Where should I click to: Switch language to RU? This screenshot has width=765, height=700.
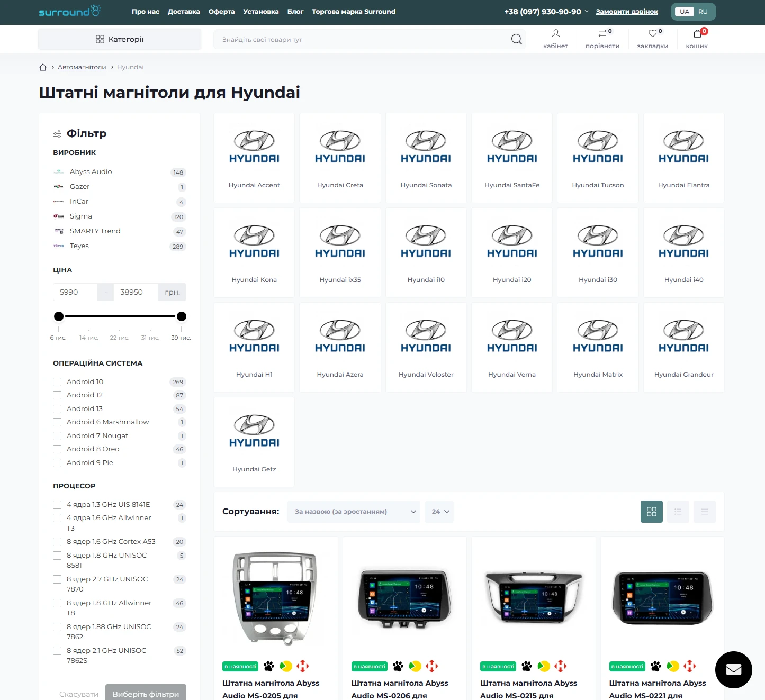703,12
